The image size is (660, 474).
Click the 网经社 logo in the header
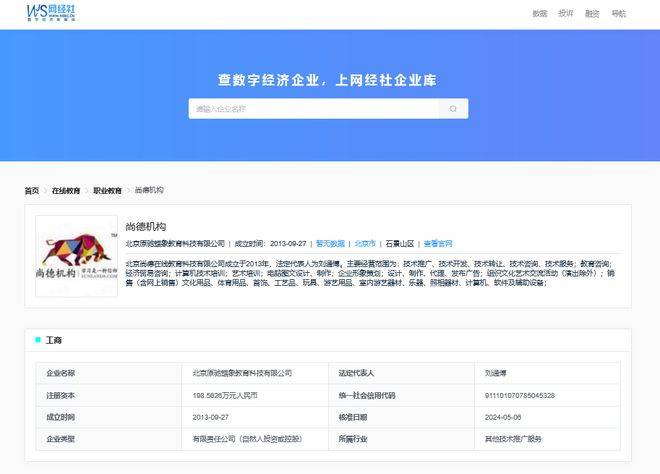(51, 13)
